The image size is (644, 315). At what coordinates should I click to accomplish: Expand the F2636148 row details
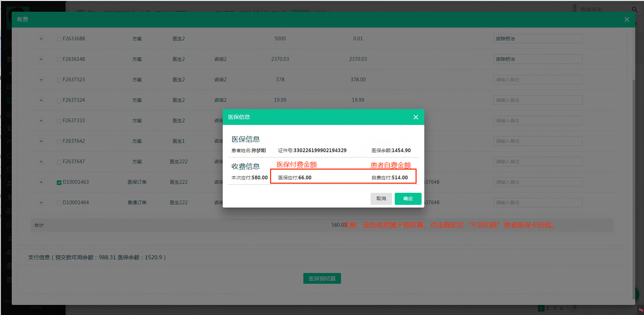tap(41, 59)
